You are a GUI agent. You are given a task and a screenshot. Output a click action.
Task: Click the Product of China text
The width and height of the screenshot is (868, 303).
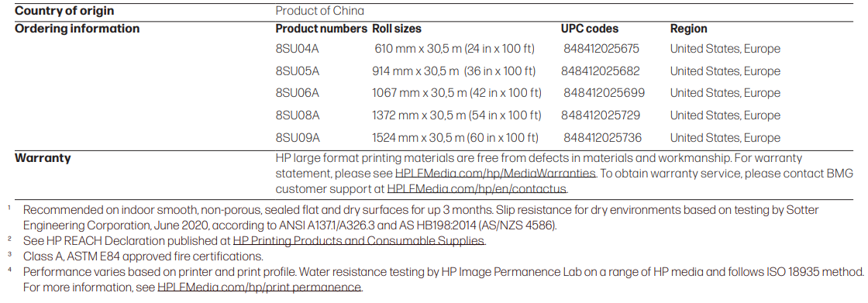pos(320,11)
